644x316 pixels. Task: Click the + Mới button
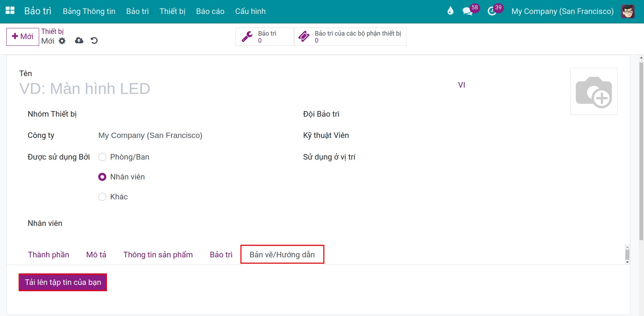(23, 37)
